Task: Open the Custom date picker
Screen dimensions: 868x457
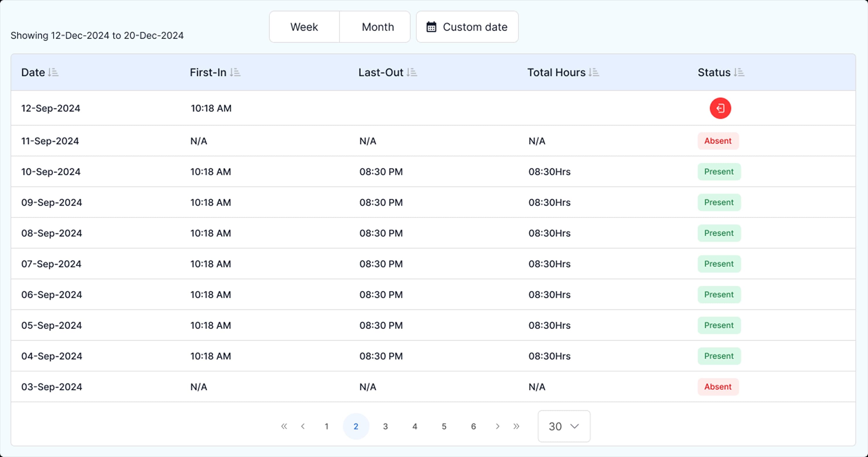Action: coord(467,27)
